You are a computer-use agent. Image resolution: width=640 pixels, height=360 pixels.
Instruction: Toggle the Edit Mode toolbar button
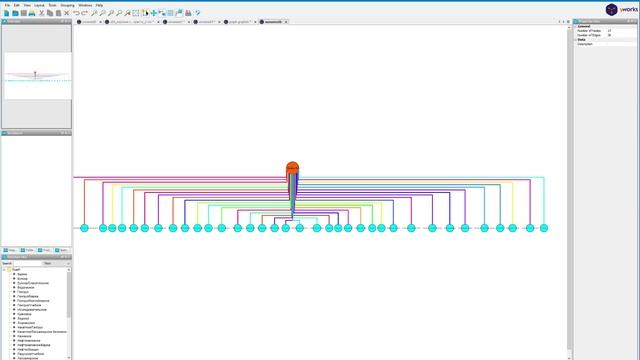pyautogui.click(x=145, y=13)
